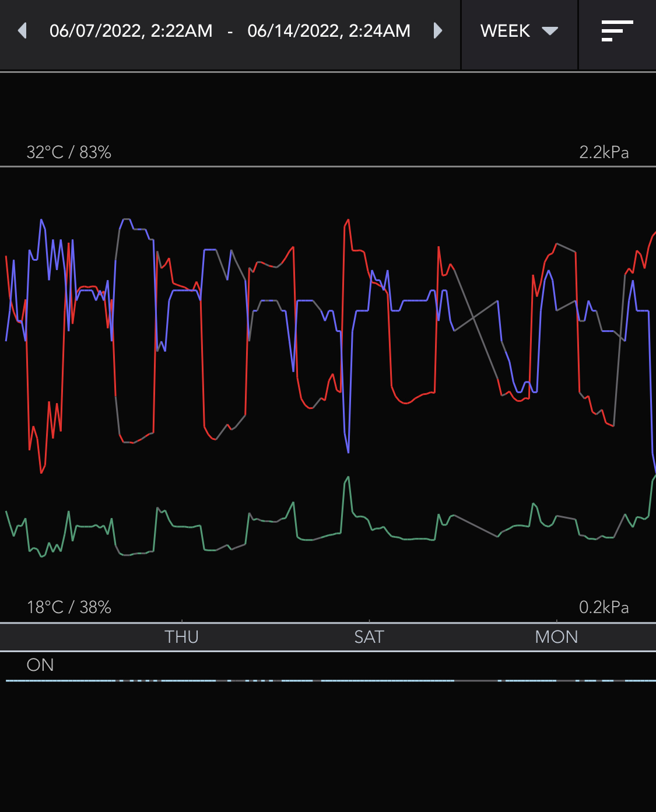Image resolution: width=656 pixels, height=812 pixels.
Task: Click the 2.2kPa upper axis label
Action: (604, 152)
